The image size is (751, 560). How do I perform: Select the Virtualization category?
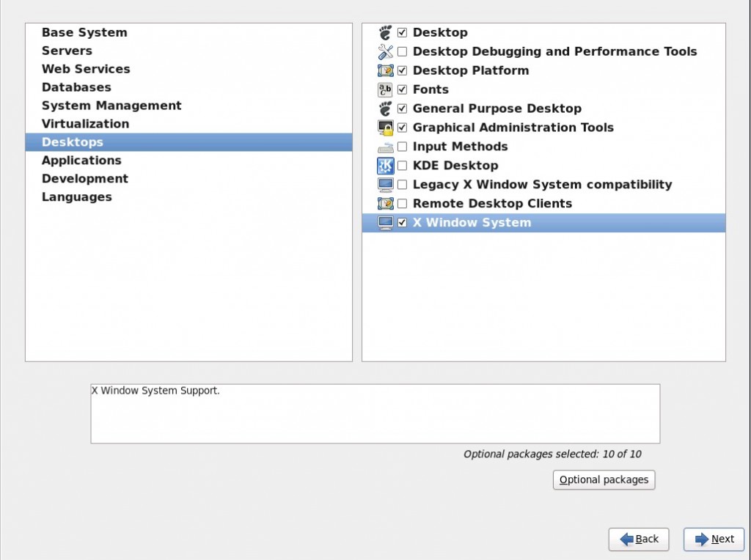pyautogui.click(x=86, y=124)
